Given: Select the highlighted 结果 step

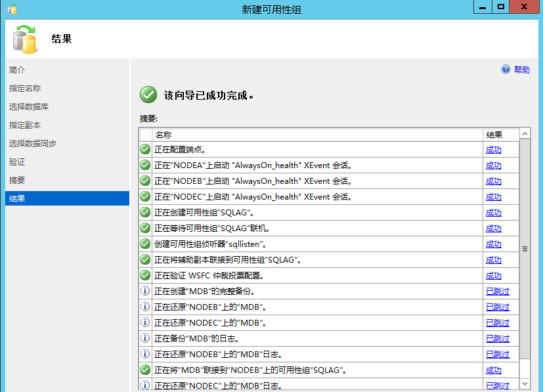Looking at the screenshot, I should pos(67,198).
